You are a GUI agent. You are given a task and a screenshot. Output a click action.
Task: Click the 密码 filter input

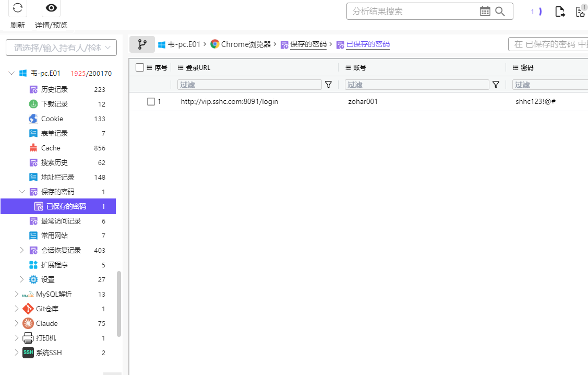tap(550, 85)
